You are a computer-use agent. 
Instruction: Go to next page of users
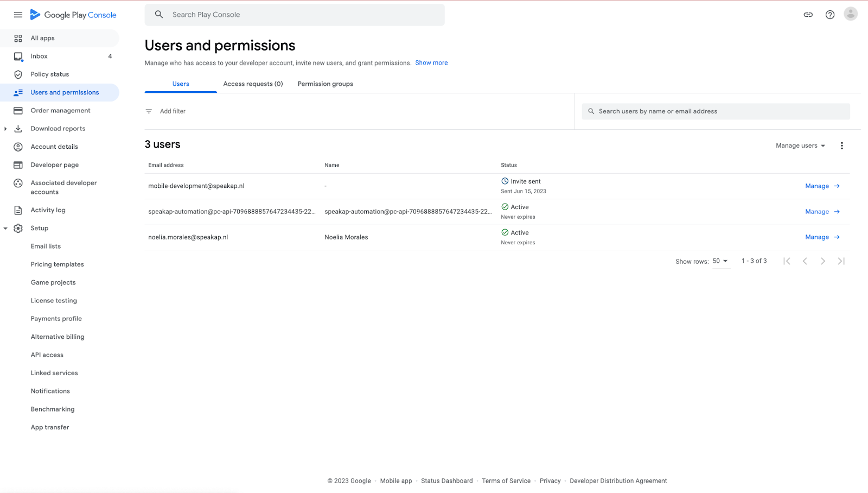click(822, 261)
